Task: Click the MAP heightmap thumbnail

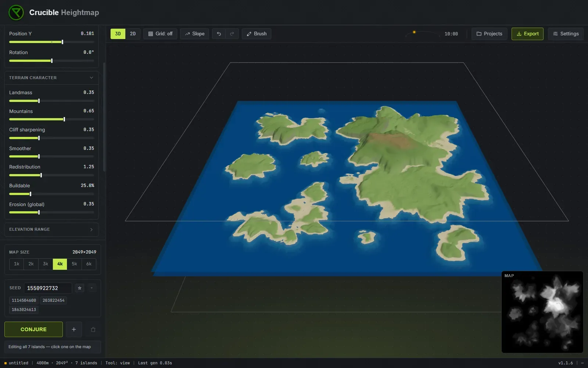Action: point(542,312)
